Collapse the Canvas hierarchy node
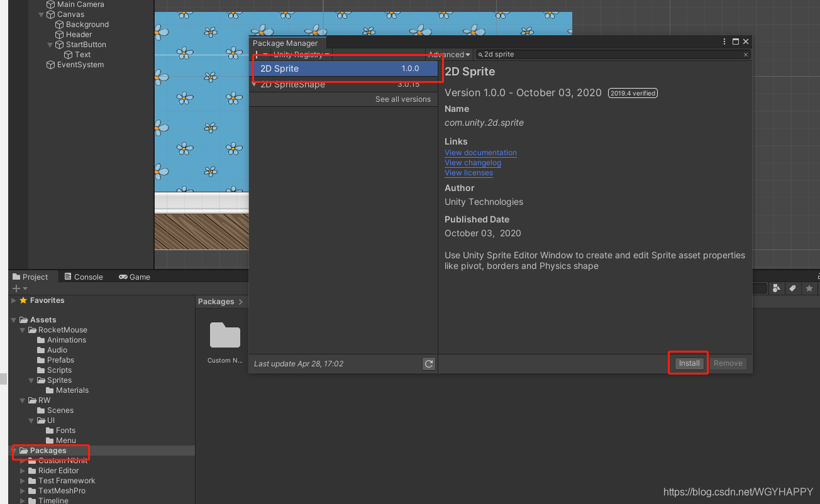The width and height of the screenshot is (820, 504). (x=42, y=14)
